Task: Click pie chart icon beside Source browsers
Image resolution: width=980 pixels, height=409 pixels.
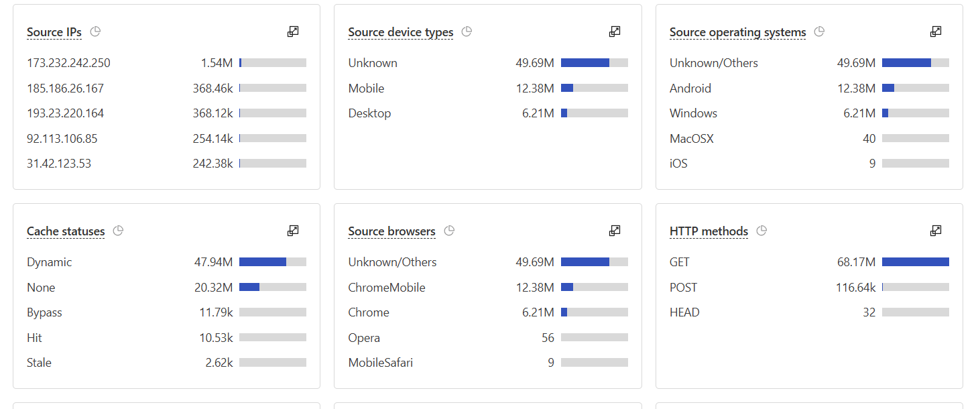Action: point(449,231)
